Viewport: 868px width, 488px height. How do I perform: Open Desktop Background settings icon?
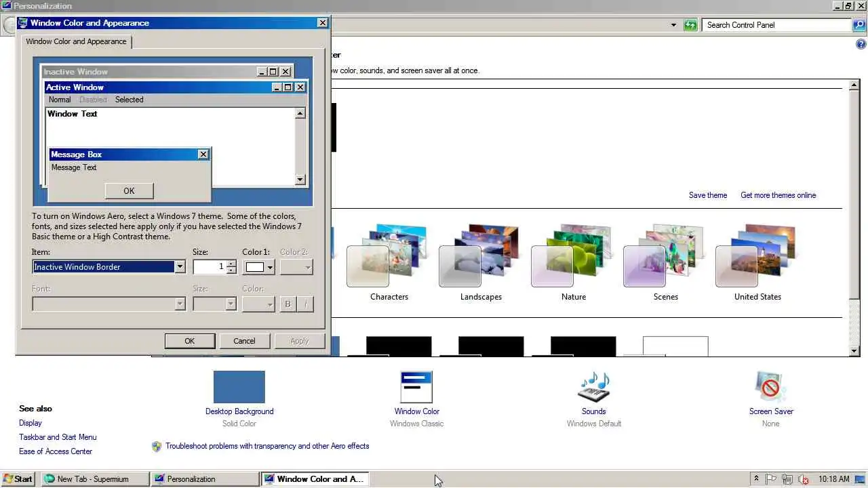pyautogui.click(x=239, y=387)
